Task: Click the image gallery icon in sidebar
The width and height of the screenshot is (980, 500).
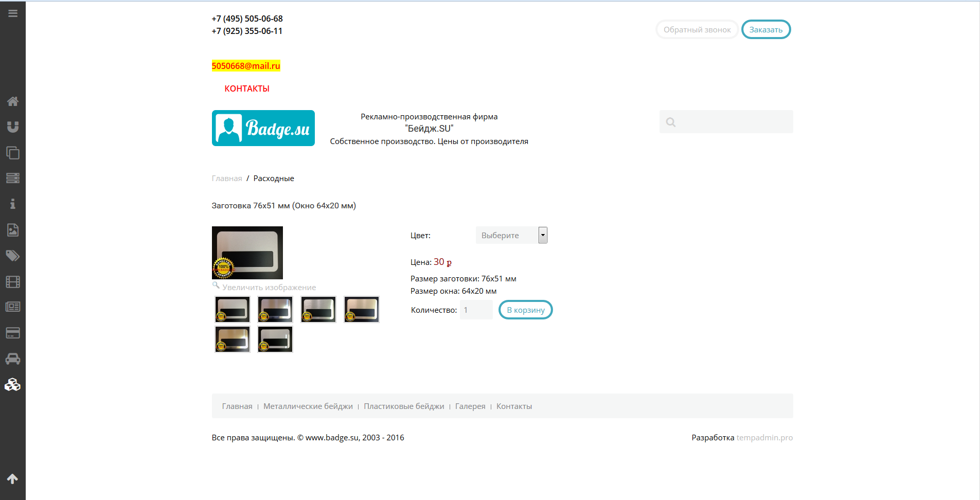Action: tap(13, 230)
